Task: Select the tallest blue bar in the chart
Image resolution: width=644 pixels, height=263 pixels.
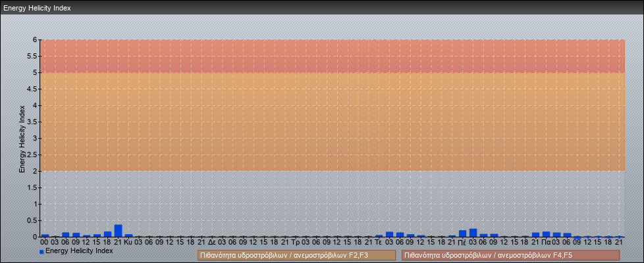Action: click(118, 231)
